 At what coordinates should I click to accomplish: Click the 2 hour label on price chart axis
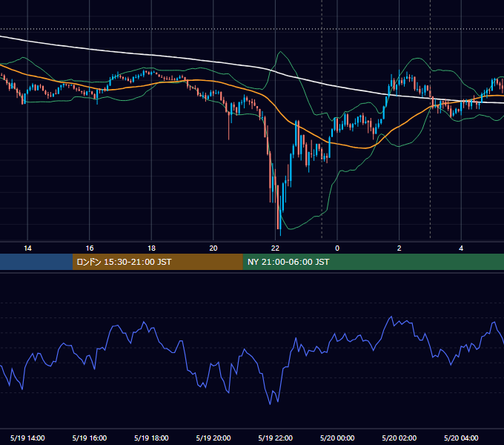point(399,248)
